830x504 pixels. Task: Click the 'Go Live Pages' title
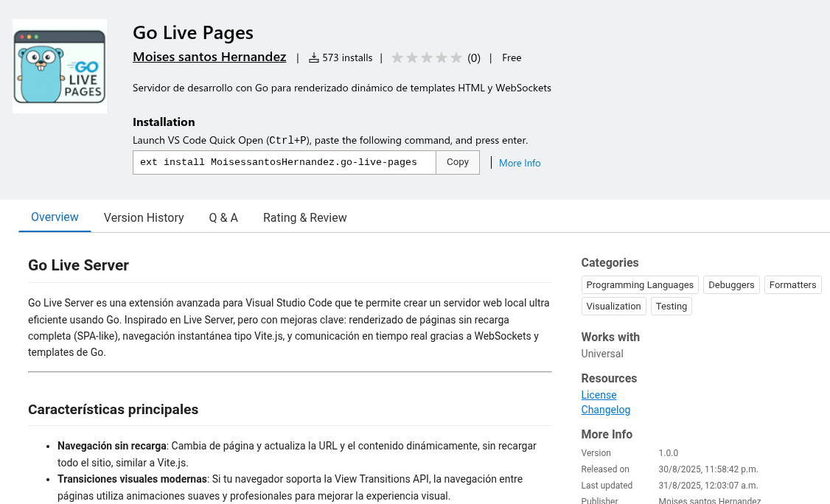click(193, 32)
